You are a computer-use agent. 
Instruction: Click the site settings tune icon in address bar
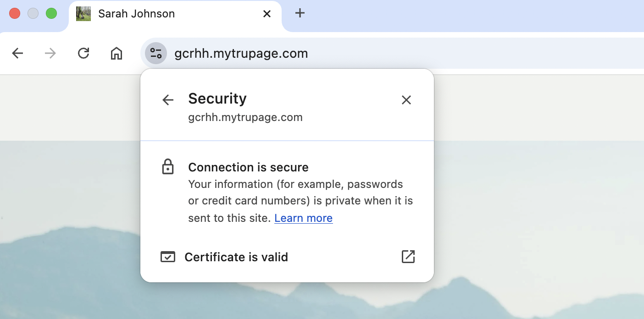pyautogui.click(x=155, y=53)
